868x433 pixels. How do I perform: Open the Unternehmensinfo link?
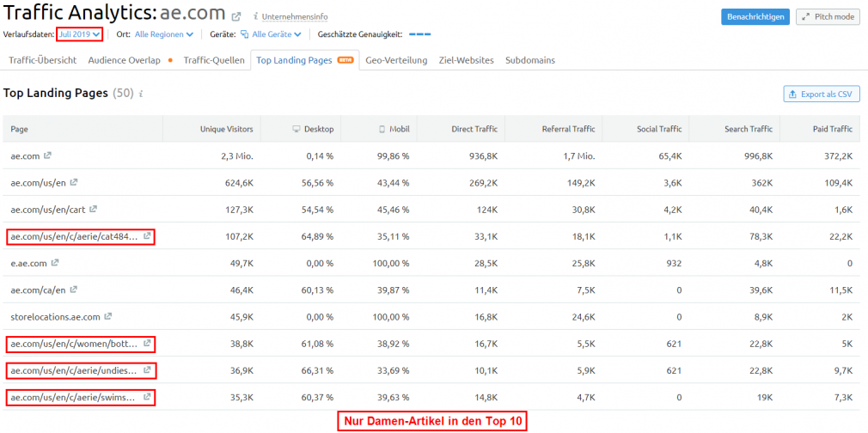point(295,16)
